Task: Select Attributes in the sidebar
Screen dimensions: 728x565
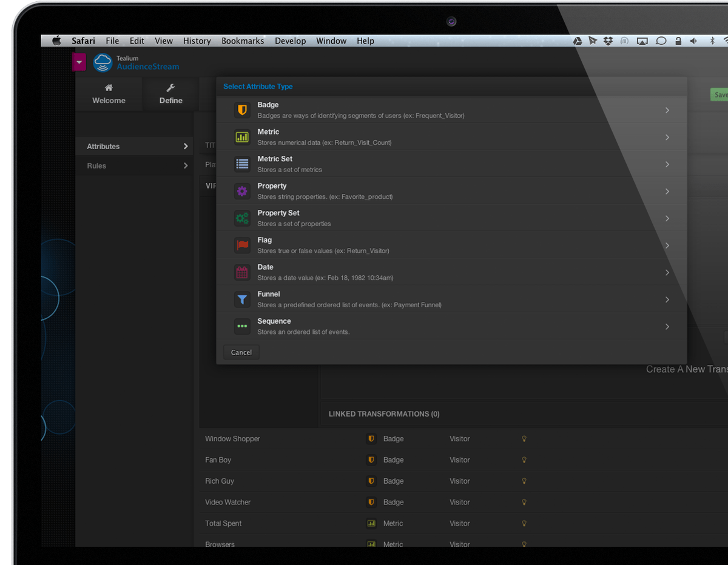Action: click(x=103, y=146)
